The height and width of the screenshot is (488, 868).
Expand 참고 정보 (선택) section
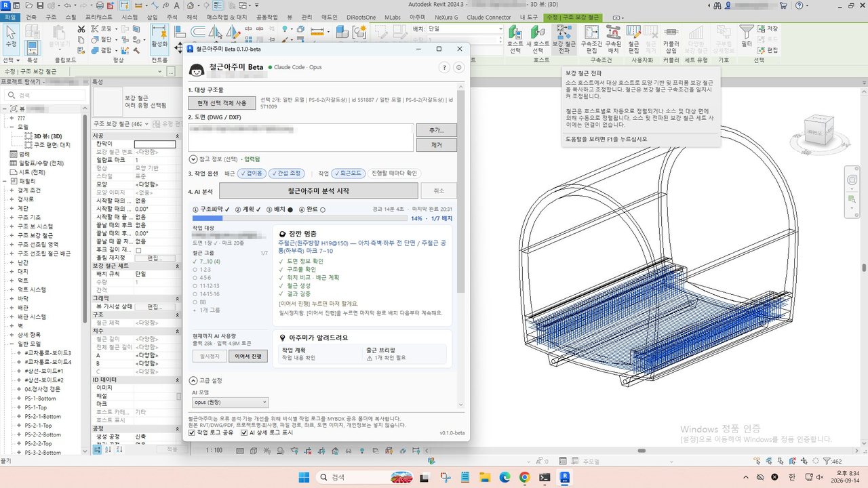(x=193, y=159)
